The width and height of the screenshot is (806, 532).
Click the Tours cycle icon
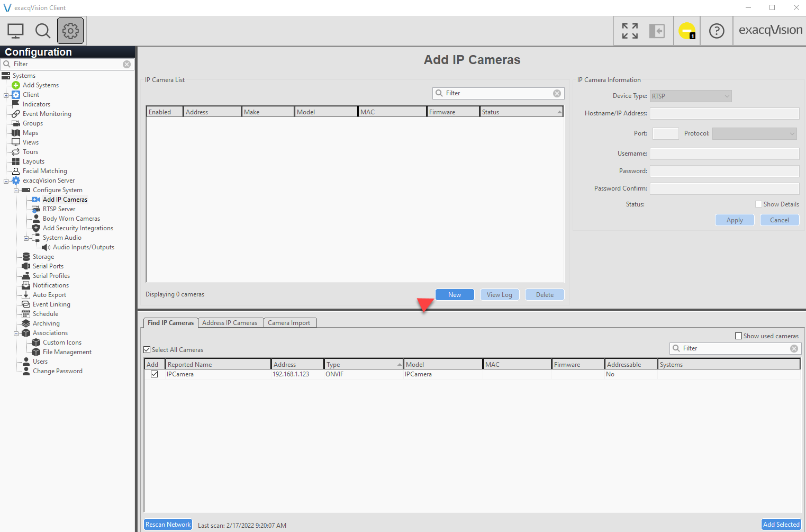(16, 152)
